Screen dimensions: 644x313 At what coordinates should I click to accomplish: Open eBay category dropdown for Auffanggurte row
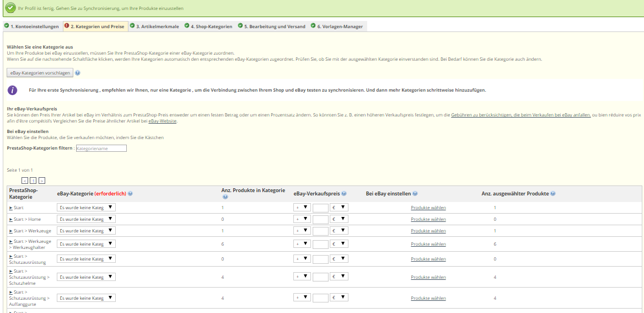[x=86, y=298]
